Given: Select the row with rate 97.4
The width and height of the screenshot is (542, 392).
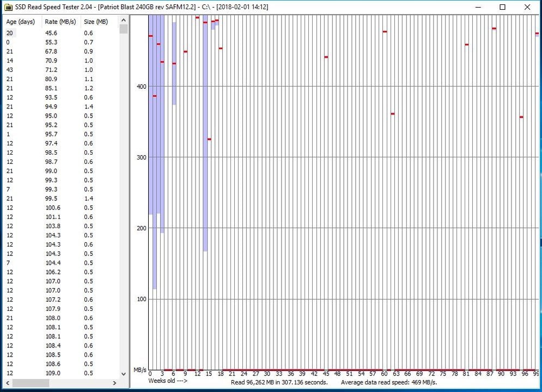Looking at the screenshot, I should click(x=61, y=143).
